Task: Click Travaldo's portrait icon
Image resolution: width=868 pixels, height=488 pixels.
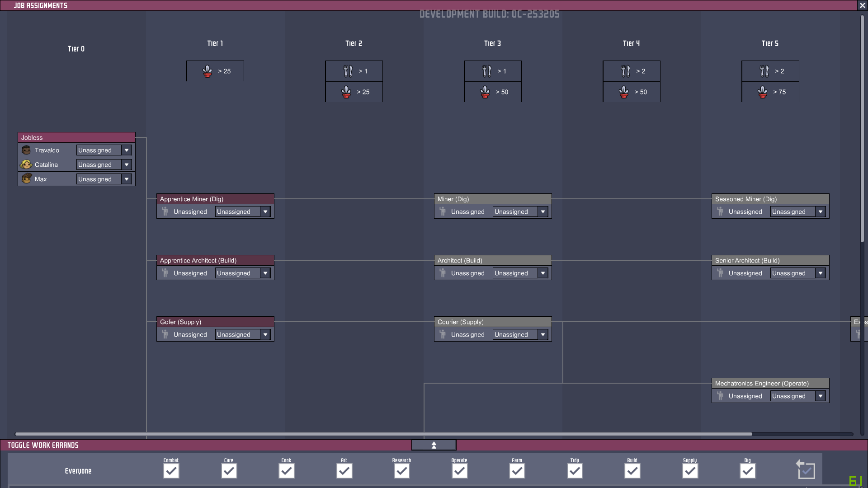Action: coord(26,150)
